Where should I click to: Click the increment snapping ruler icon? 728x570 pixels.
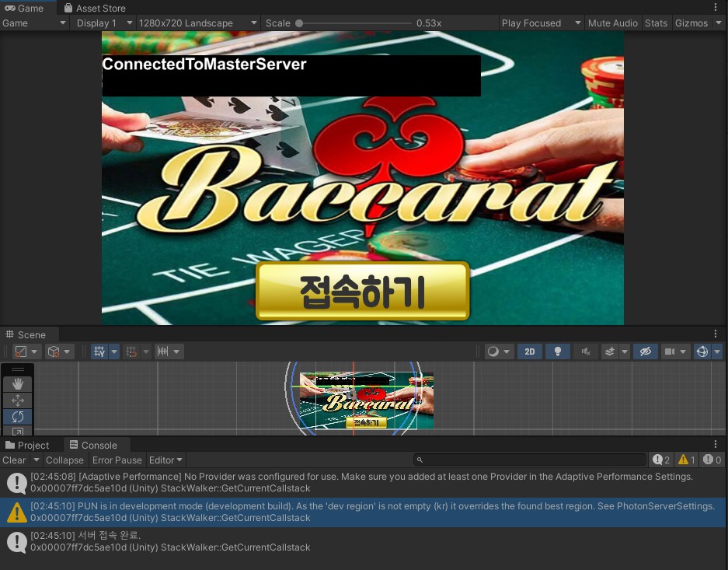point(163,351)
